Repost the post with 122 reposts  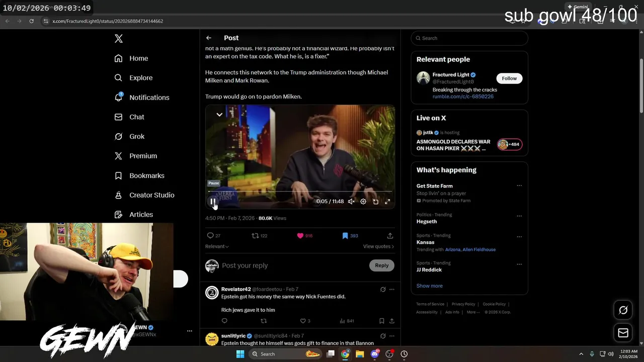click(x=259, y=236)
